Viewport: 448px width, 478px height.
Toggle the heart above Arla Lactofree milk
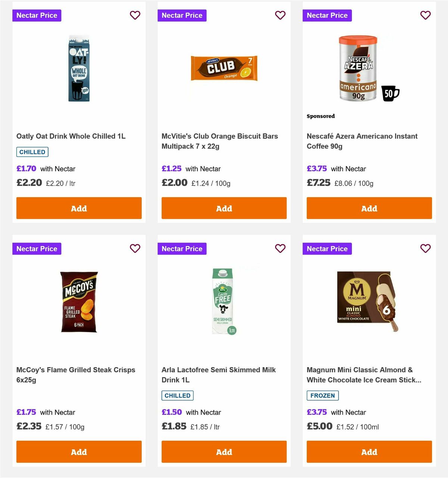pyautogui.click(x=280, y=248)
